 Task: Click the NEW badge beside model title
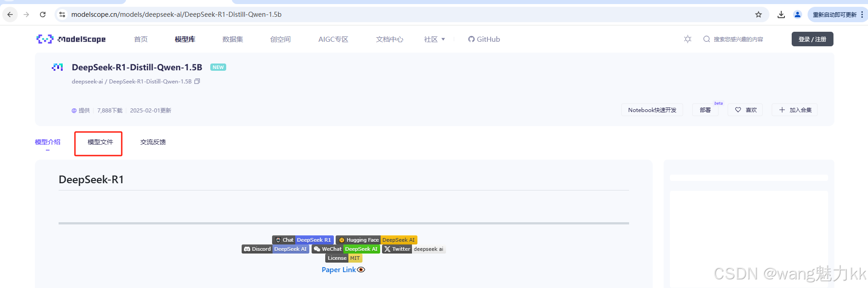[x=218, y=67]
